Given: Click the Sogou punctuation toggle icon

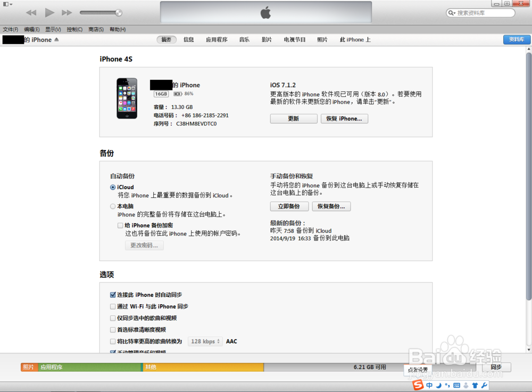Looking at the screenshot, I should (447, 385).
